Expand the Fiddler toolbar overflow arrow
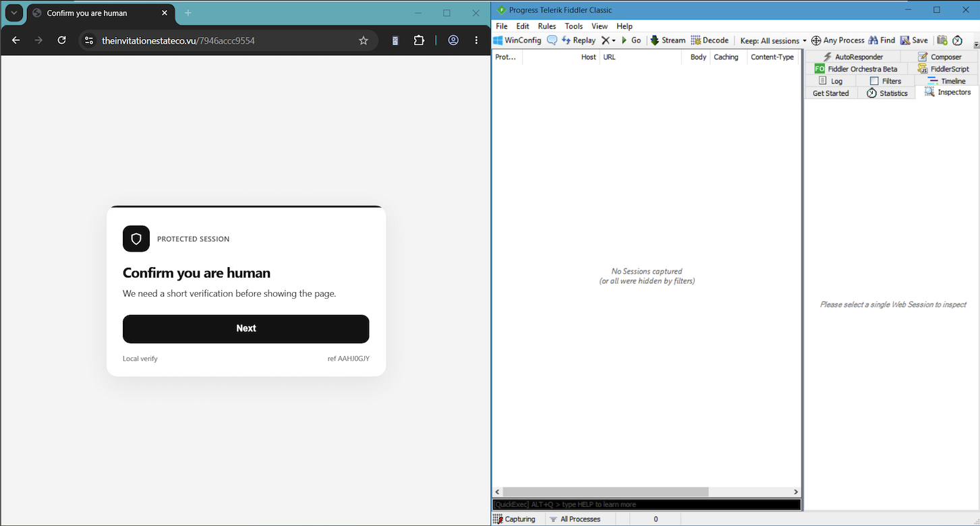This screenshot has width=980, height=526. (976, 45)
